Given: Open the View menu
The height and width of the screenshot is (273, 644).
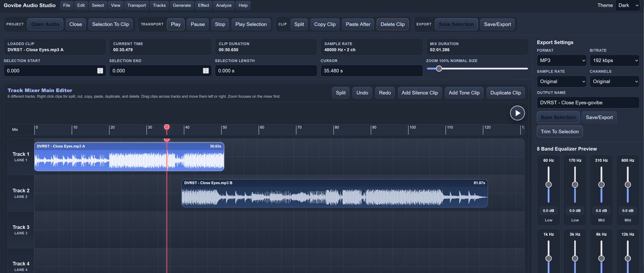Looking at the screenshot, I should [x=116, y=5].
